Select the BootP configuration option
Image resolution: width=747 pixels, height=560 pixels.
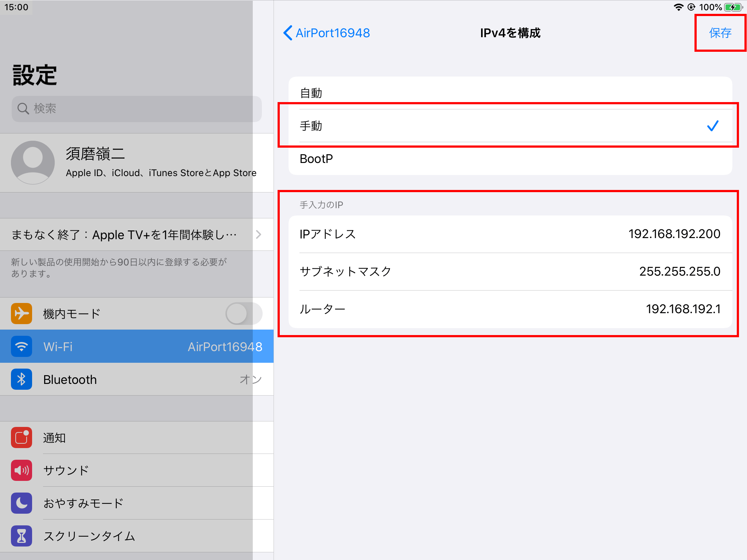coord(510,159)
